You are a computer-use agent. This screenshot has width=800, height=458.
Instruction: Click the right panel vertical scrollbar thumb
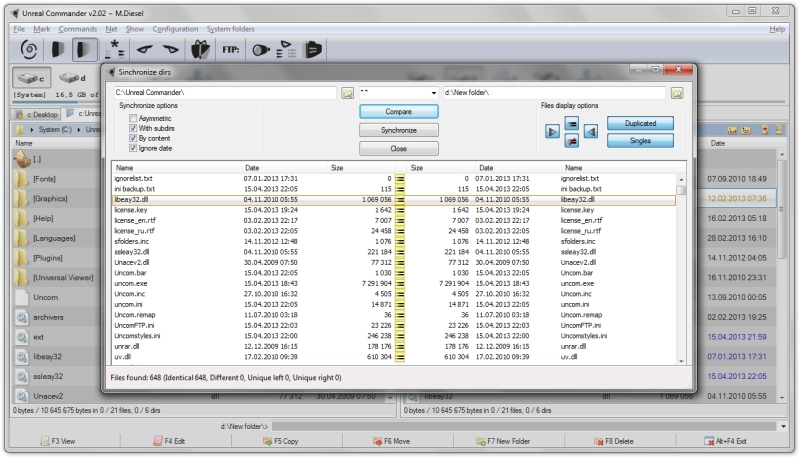[782, 209]
